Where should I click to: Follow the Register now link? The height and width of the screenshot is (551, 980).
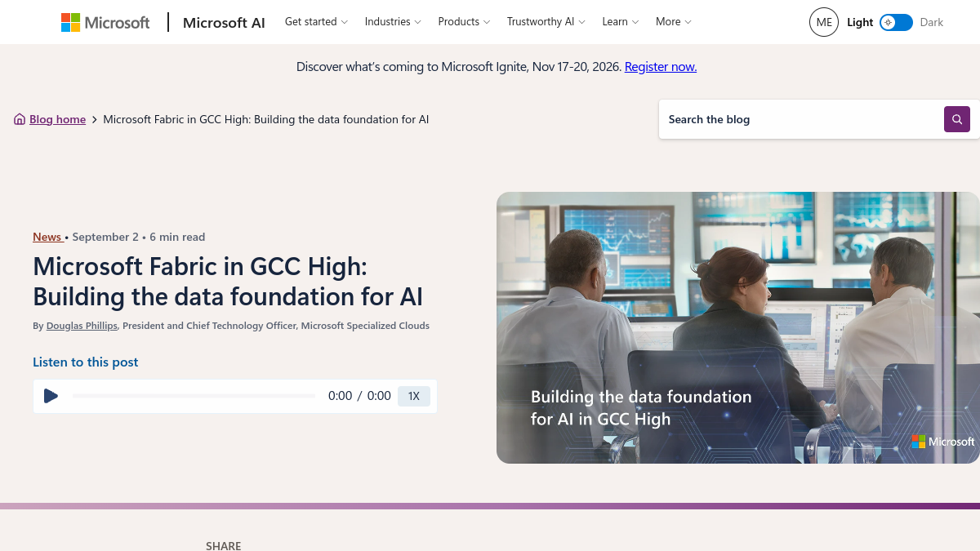click(x=661, y=67)
